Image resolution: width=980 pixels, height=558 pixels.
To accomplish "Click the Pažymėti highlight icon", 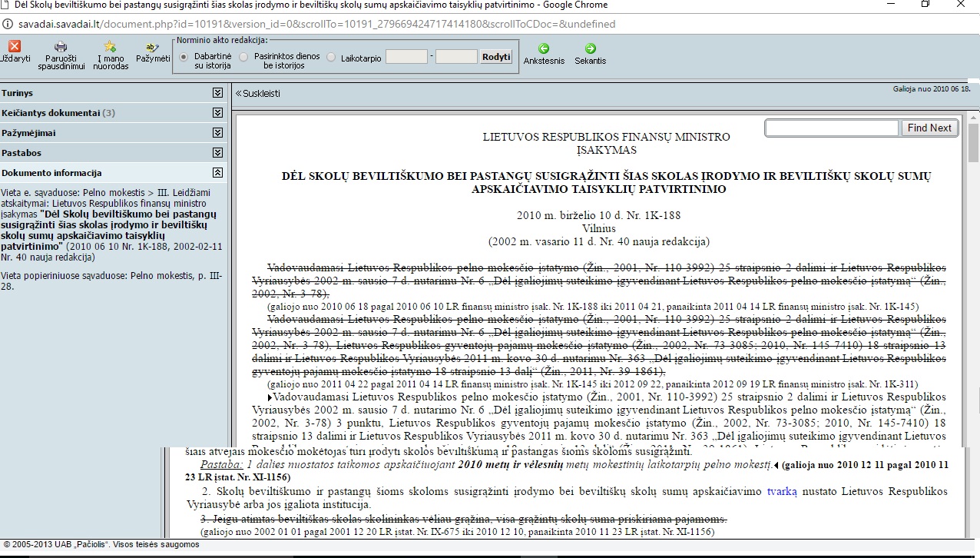I will 152,46.
